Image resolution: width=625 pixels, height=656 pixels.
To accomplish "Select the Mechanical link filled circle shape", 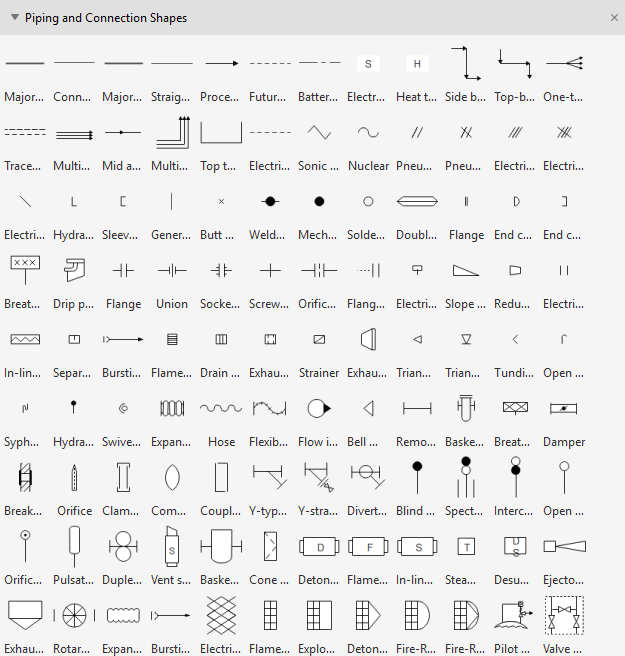I will (x=319, y=202).
